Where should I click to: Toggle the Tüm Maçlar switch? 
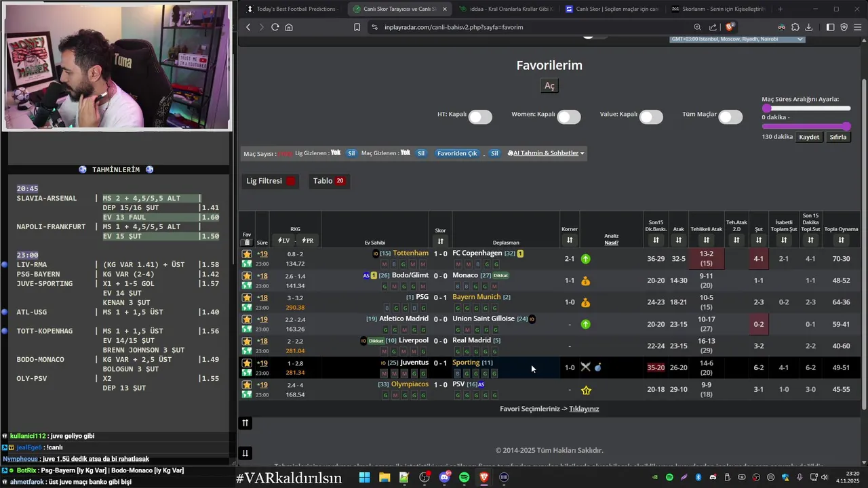730,117
